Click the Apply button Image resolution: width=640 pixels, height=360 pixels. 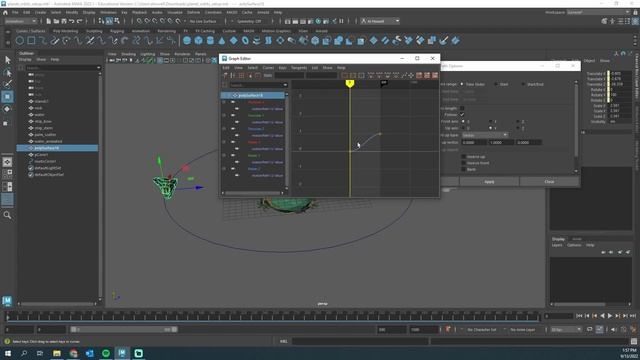489,182
